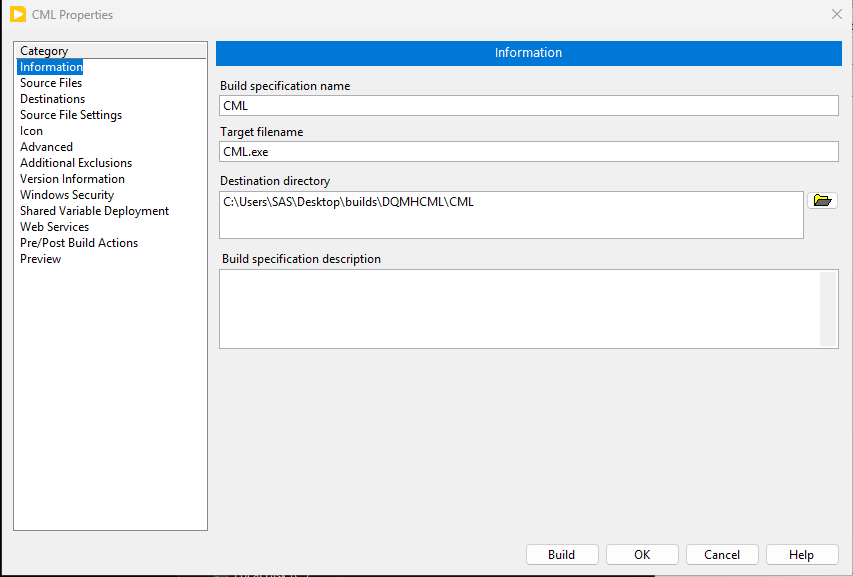Open the Source Files category

pyautogui.click(x=51, y=83)
